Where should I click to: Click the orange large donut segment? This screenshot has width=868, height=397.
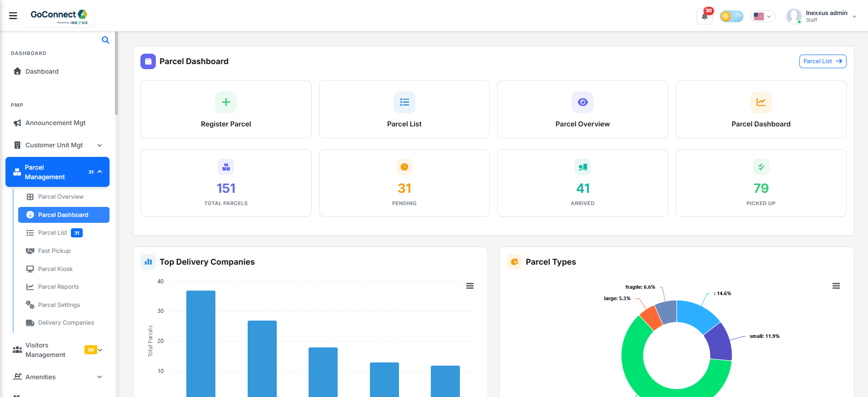652,318
